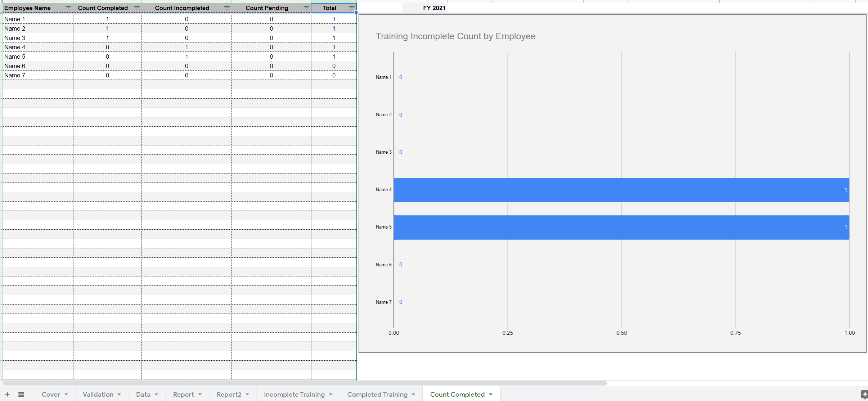
Task: Expand Cover tab dropdown arrow
Action: tap(66, 395)
